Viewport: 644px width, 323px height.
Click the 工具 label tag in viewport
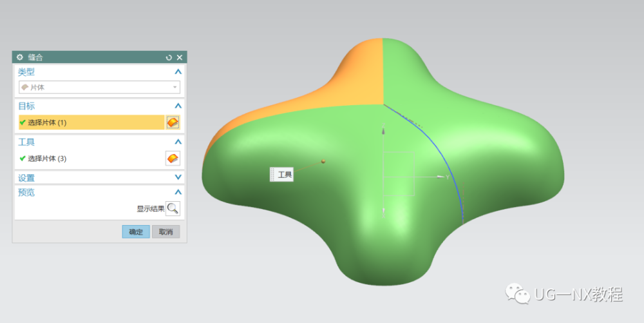(x=282, y=175)
